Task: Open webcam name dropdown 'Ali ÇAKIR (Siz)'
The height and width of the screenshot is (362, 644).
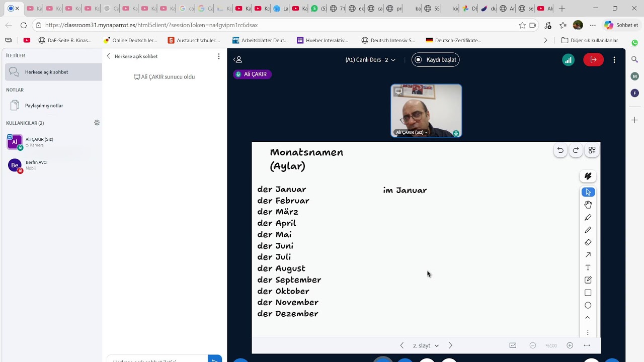Action: 412,132
